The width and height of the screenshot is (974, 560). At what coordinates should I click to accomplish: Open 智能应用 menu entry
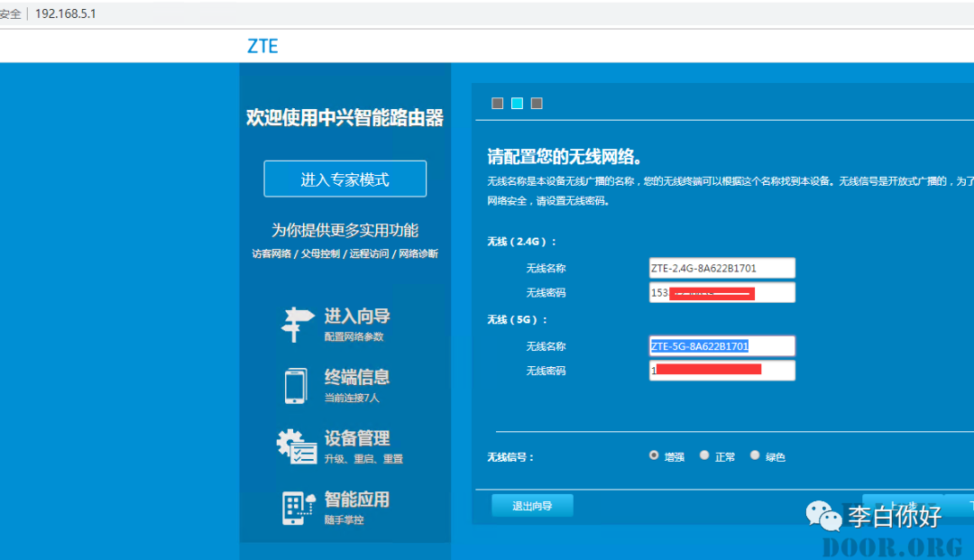pyautogui.click(x=356, y=500)
